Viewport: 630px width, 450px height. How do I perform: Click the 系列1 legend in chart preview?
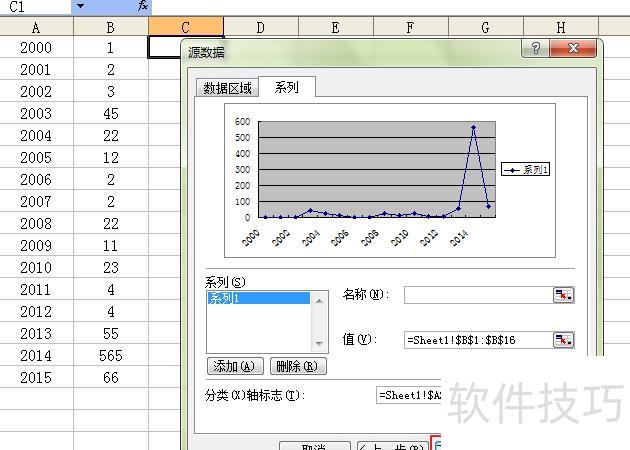tap(526, 170)
